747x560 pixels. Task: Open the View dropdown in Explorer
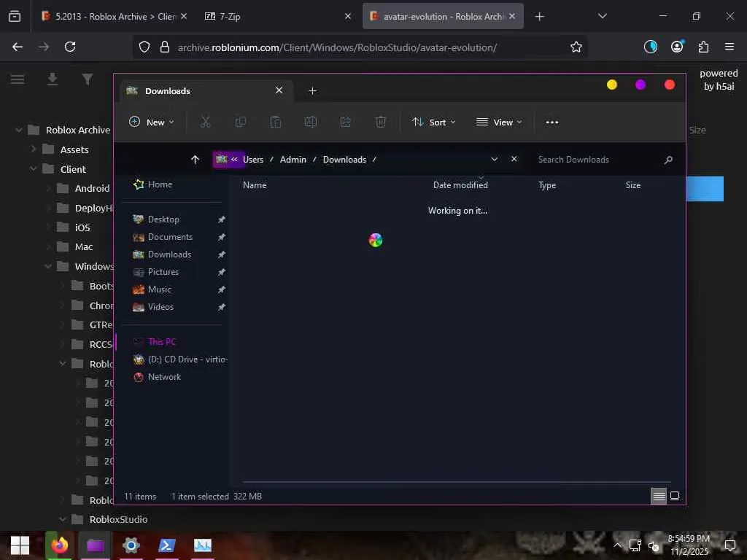[499, 122]
